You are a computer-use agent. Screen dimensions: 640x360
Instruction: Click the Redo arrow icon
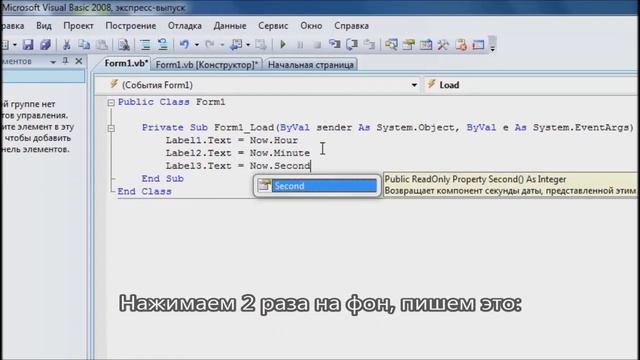click(x=210, y=44)
